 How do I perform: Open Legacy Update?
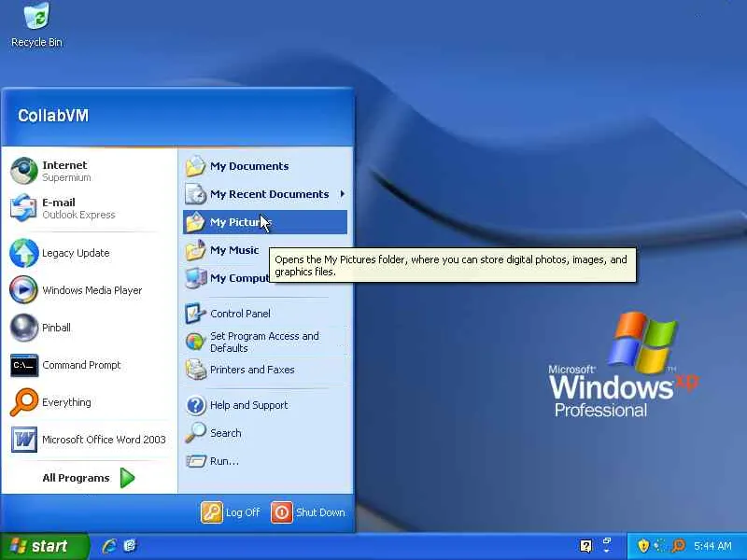click(89, 253)
